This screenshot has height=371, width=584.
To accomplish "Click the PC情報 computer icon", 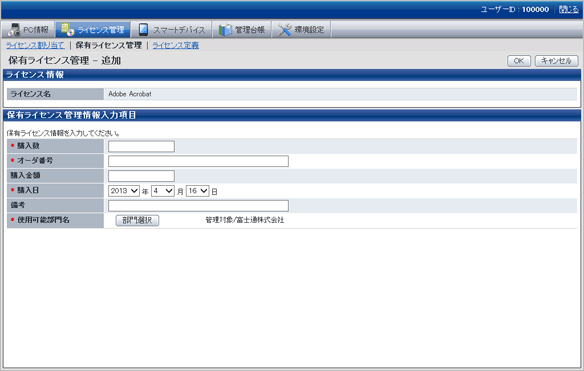I will (x=14, y=29).
